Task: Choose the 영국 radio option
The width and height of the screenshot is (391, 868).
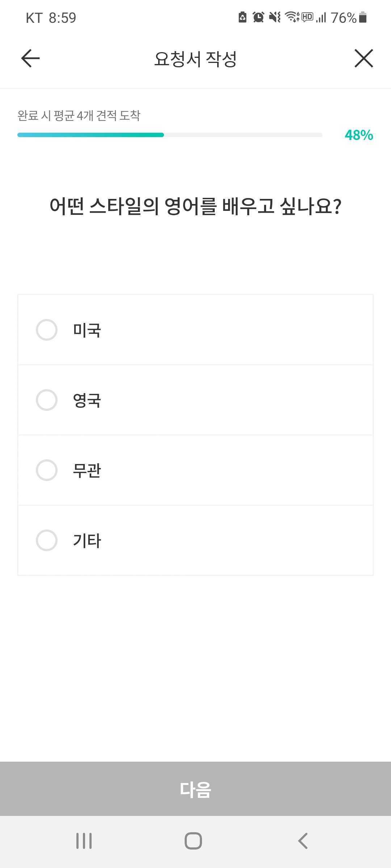Action: point(47,400)
